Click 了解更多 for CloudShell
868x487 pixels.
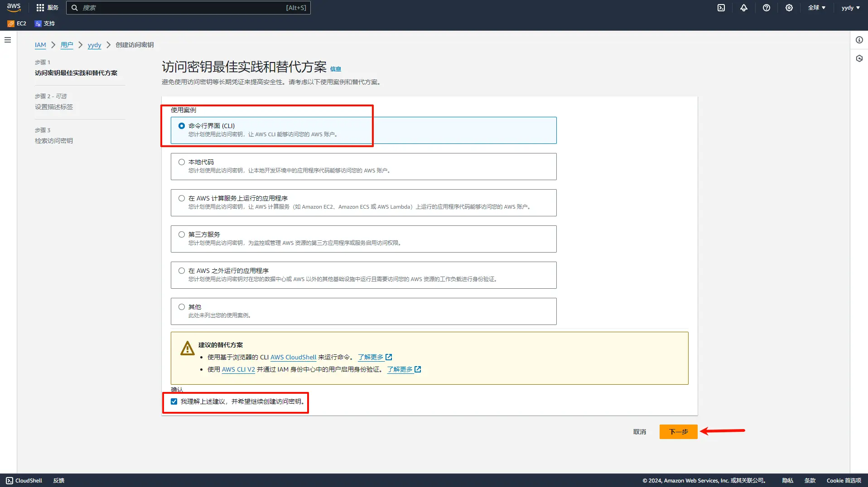tap(371, 357)
